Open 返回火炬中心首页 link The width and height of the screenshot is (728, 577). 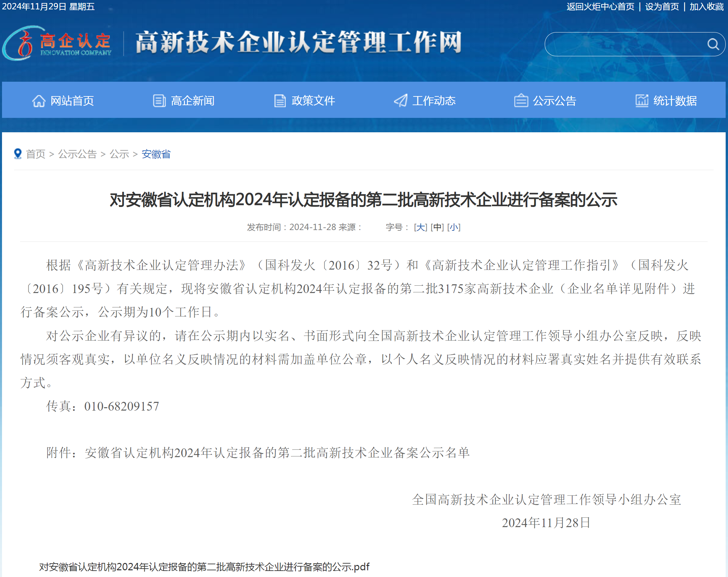[601, 7]
